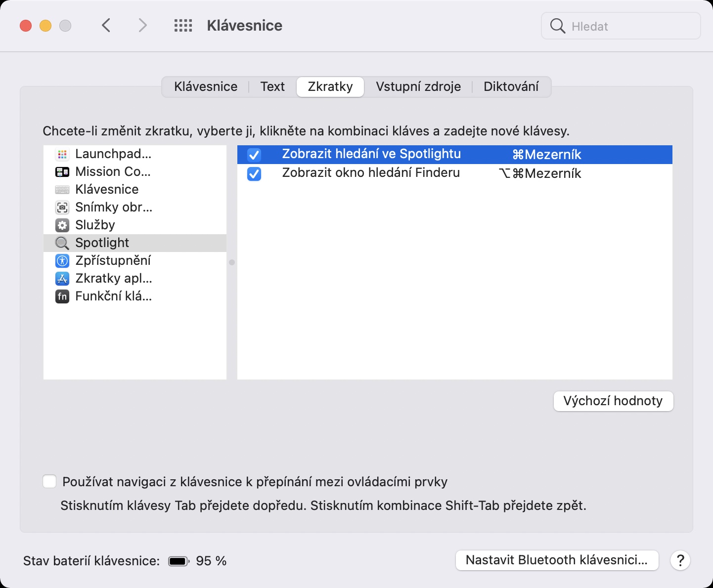The height and width of the screenshot is (588, 713).
Task: Enable keyboard navigation between controls checkbox
Action: click(49, 481)
